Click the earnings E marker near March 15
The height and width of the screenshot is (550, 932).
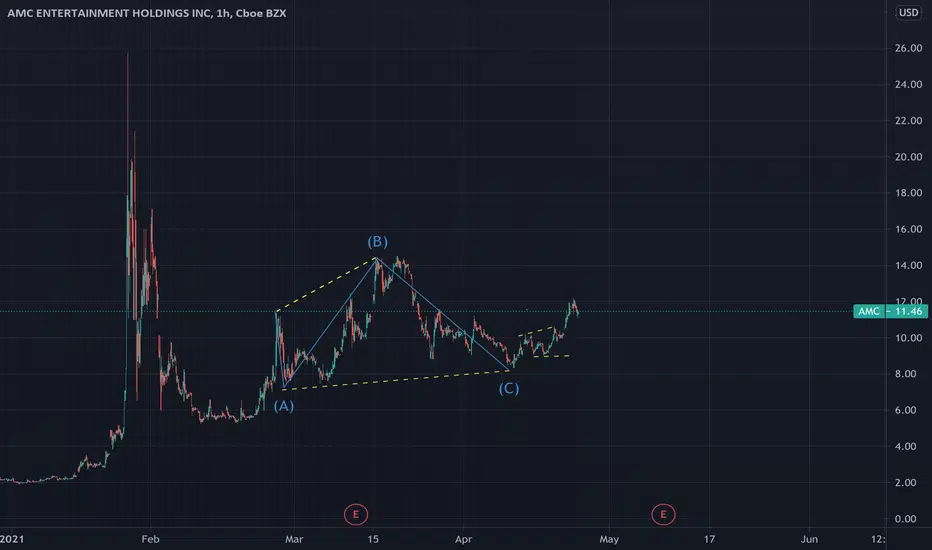pos(355,514)
